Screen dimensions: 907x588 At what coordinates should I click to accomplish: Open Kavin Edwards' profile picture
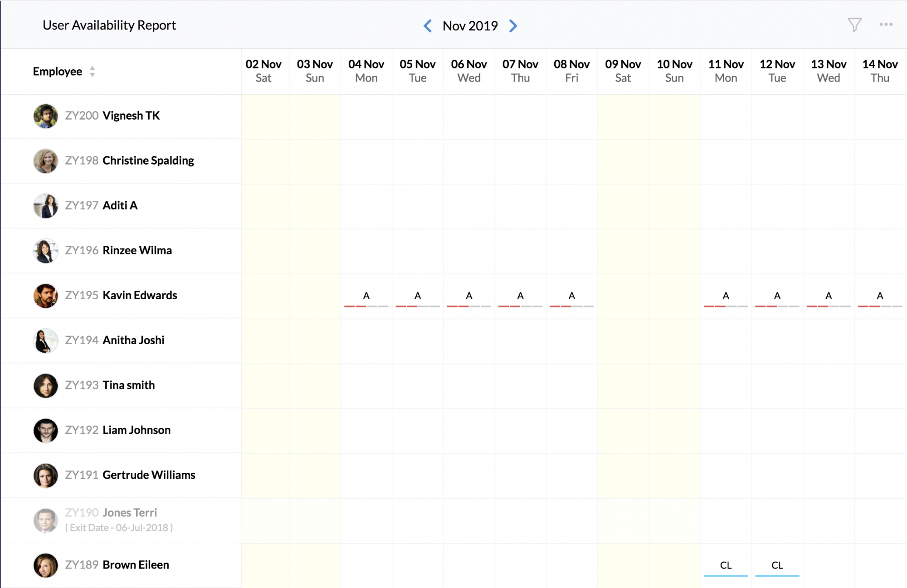tap(45, 296)
